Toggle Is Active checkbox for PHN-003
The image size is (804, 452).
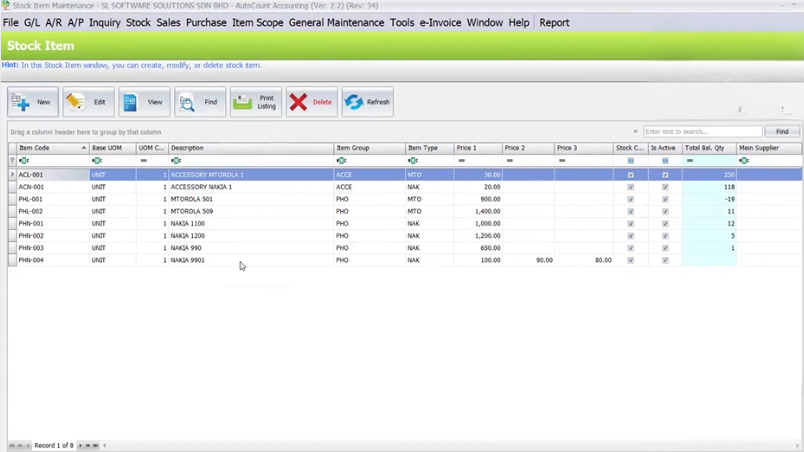coord(665,248)
